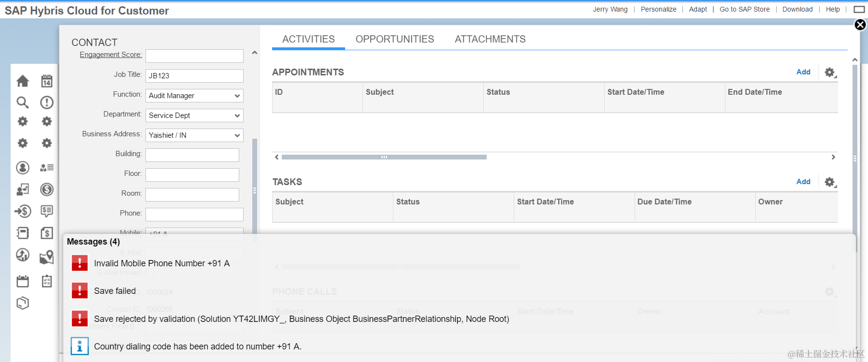The width and height of the screenshot is (868, 362).
Task: Click the Appointments ID column header
Action: (318, 98)
